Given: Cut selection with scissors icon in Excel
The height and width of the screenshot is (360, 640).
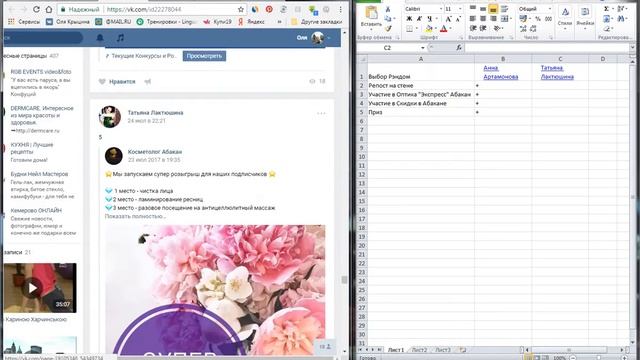Looking at the screenshot, I should point(388,9).
